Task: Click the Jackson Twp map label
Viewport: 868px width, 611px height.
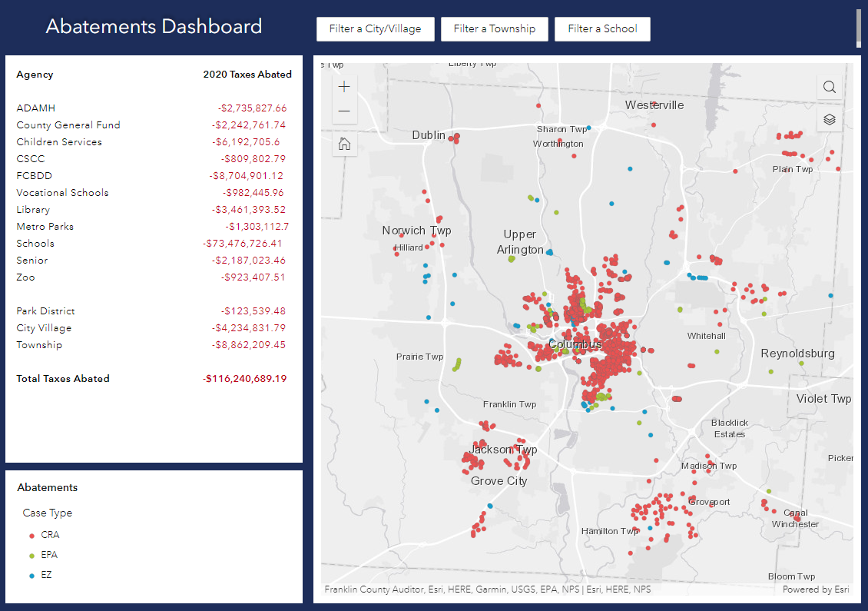Action: [x=503, y=450]
